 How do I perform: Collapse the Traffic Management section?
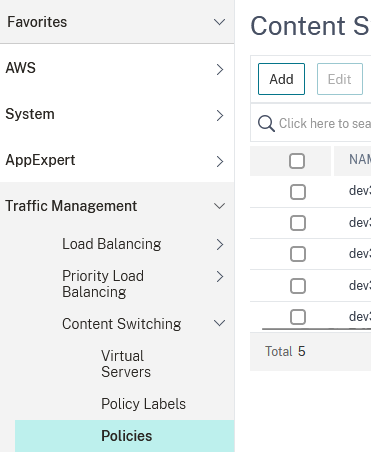(x=219, y=206)
